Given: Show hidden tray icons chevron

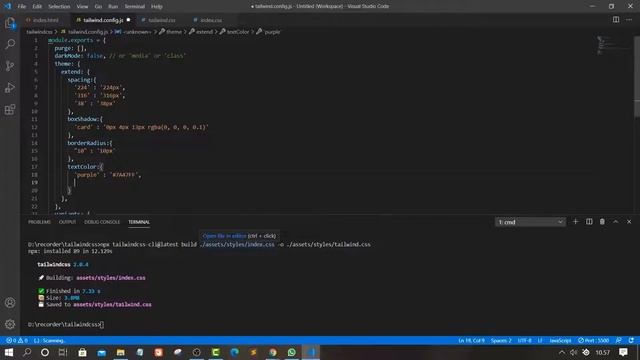Looking at the screenshot, I should [562, 352].
